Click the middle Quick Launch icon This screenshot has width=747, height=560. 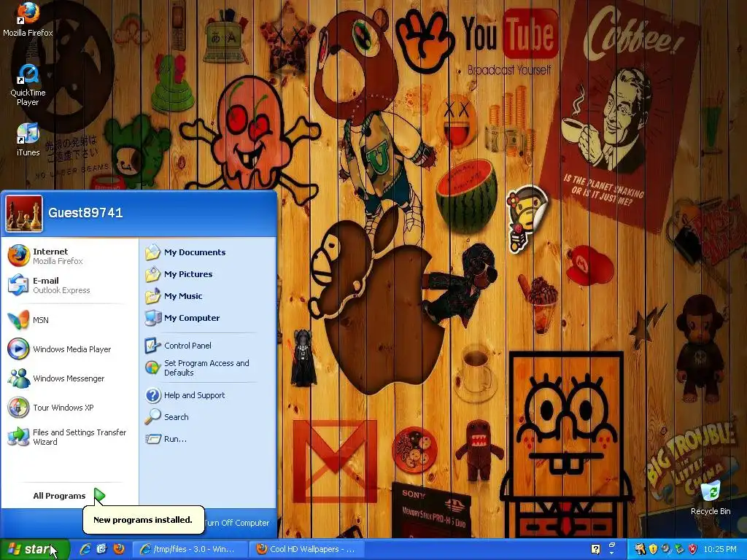(102, 549)
